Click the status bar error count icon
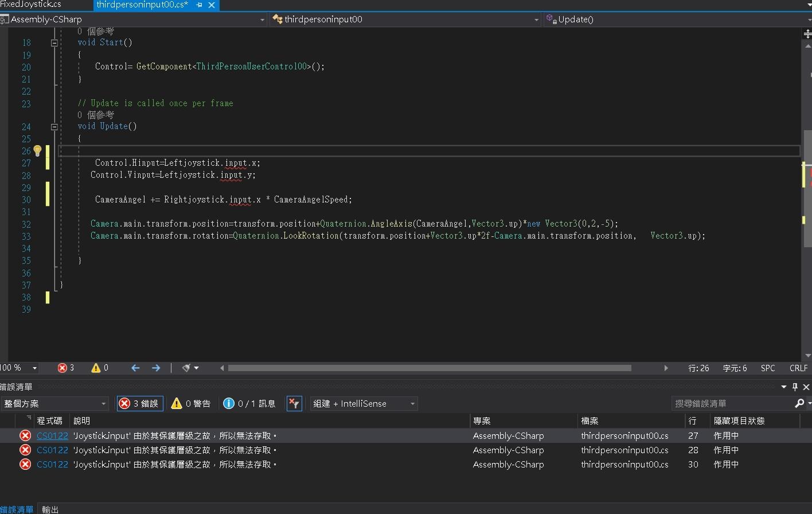 point(62,368)
